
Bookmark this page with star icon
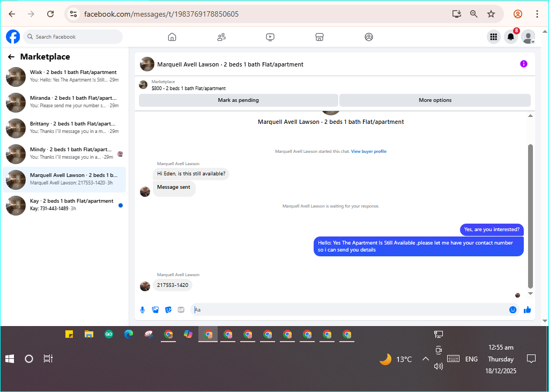[x=491, y=14]
